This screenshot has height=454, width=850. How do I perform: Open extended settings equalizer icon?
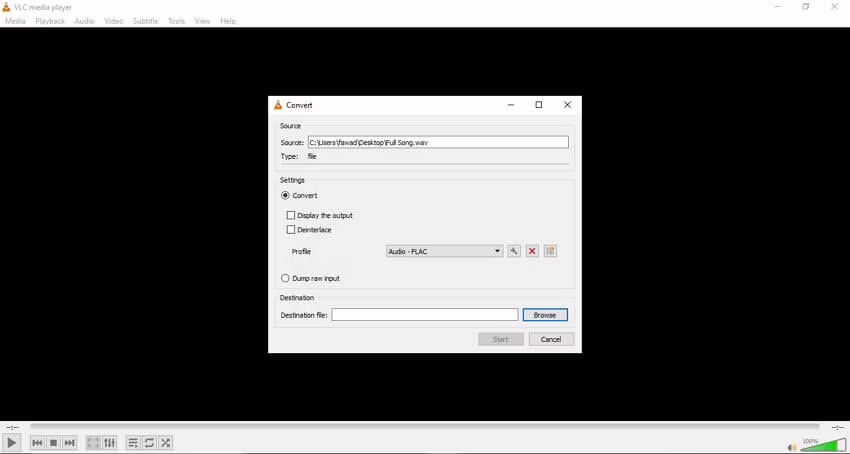tap(109, 443)
